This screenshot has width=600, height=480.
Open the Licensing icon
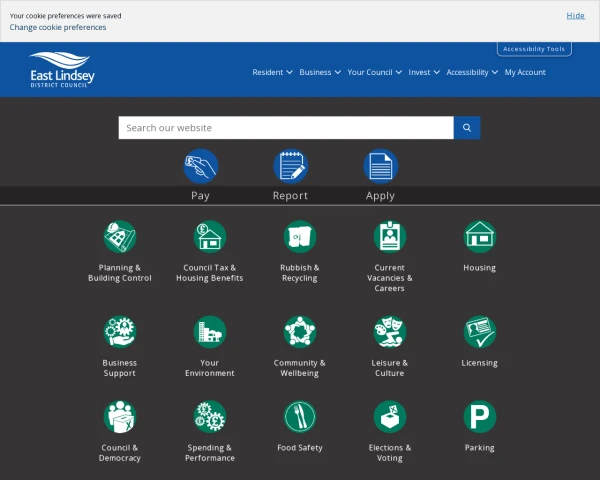pyautogui.click(x=480, y=332)
